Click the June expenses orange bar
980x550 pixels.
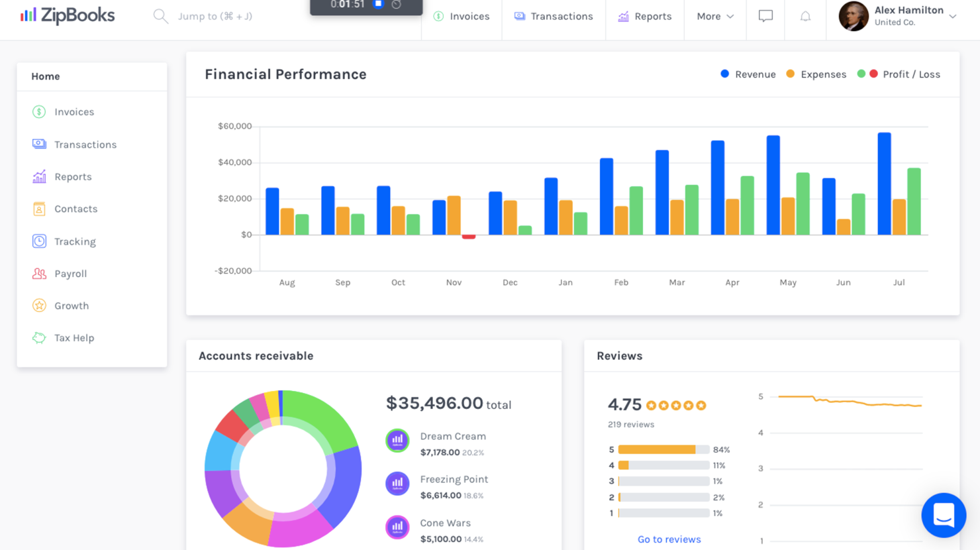click(844, 227)
